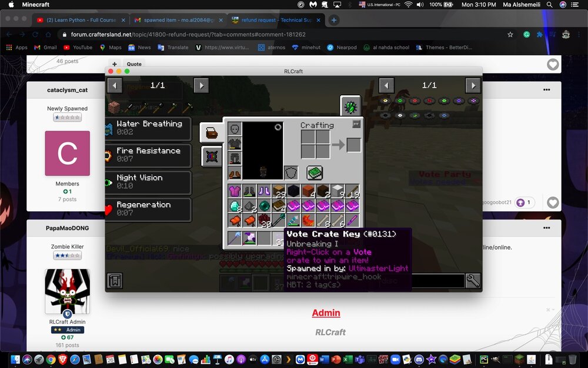The image size is (588, 368).
Task: Click the diamond item in inventory
Action: point(235,205)
